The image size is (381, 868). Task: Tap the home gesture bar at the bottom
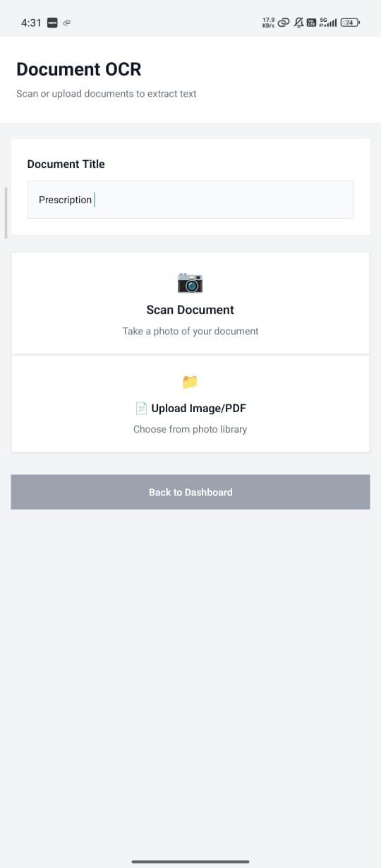pos(190,861)
